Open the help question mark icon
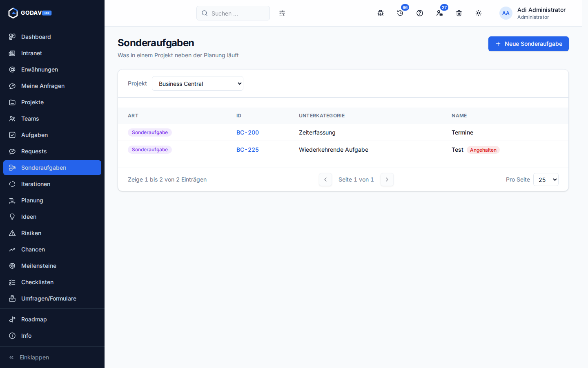588x368 pixels. coord(420,13)
